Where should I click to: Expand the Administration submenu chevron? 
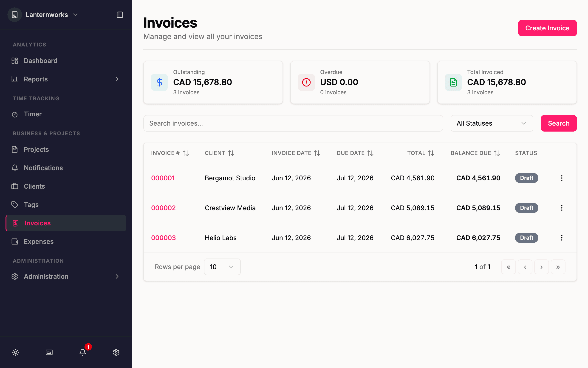[x=117, y=276]
